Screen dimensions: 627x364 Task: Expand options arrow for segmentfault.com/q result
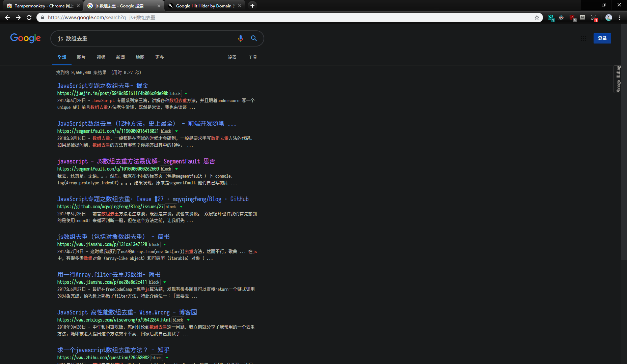coord(176,169)
